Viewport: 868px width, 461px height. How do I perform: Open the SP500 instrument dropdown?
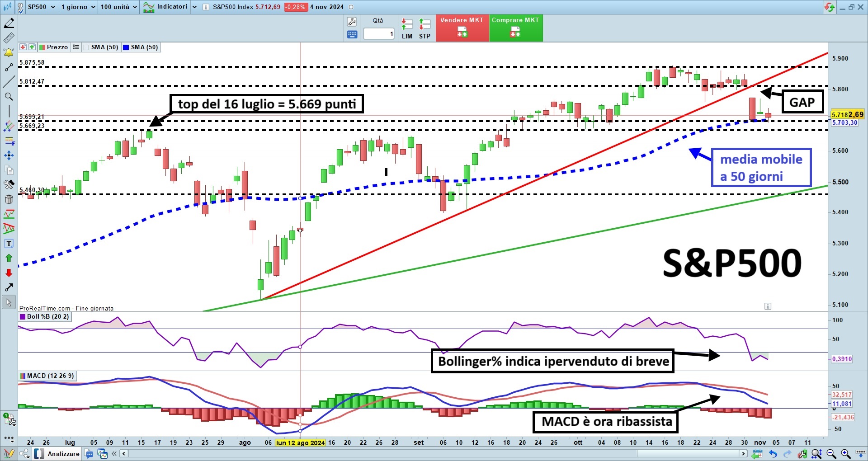tap(41, 7)
